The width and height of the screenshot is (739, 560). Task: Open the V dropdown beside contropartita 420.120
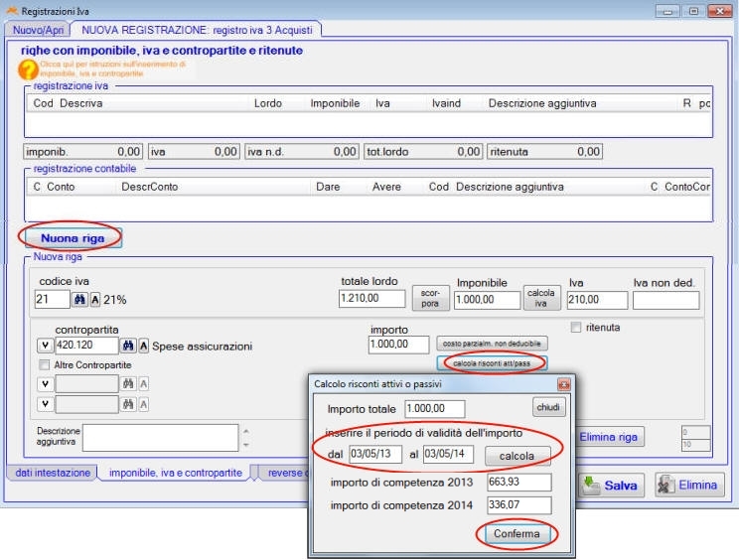coord(46,346)
